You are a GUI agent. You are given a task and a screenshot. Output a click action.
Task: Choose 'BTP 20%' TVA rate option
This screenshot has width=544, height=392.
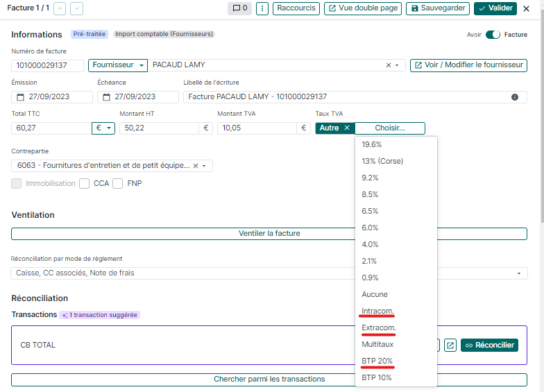[377, 361]
